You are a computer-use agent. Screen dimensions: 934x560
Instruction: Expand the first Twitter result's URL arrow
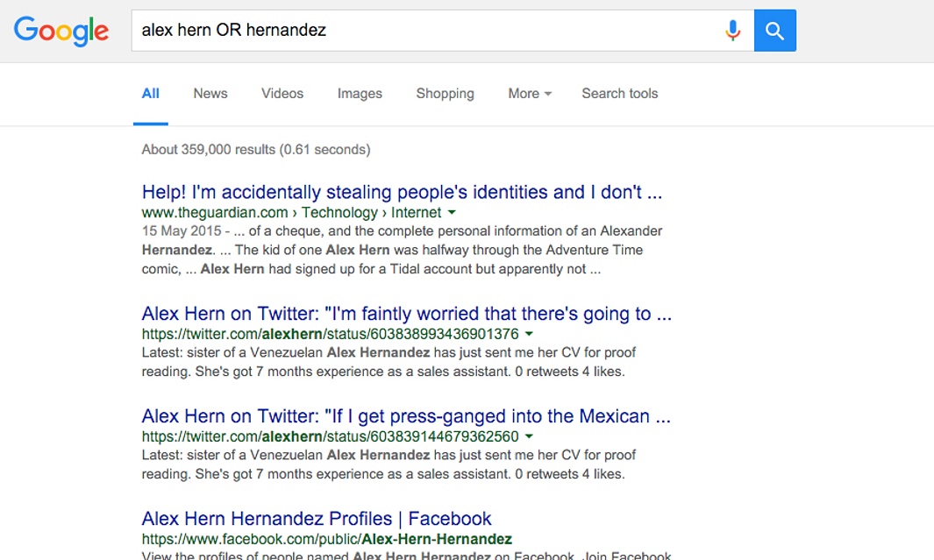[530, 334]
